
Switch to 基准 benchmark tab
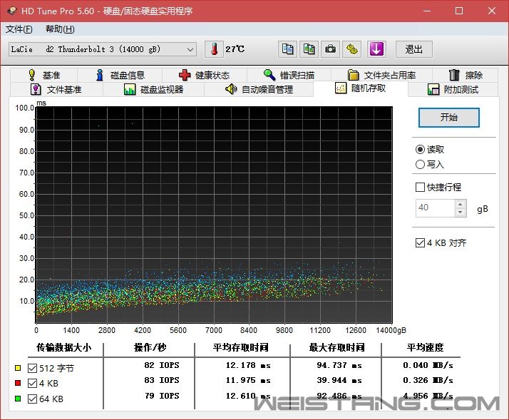pos(43,75)
